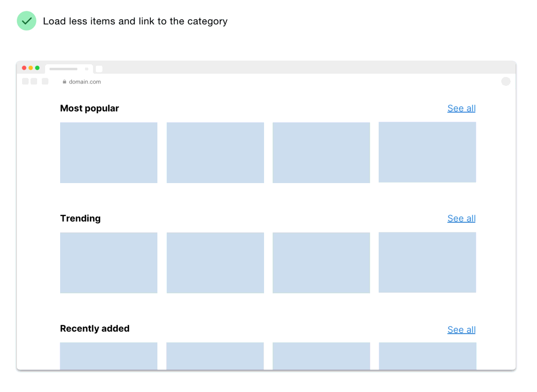This screenshot has height=392, width=537.
Task: Choose the third Recently added thumbnail
Action: pos(321,356)
